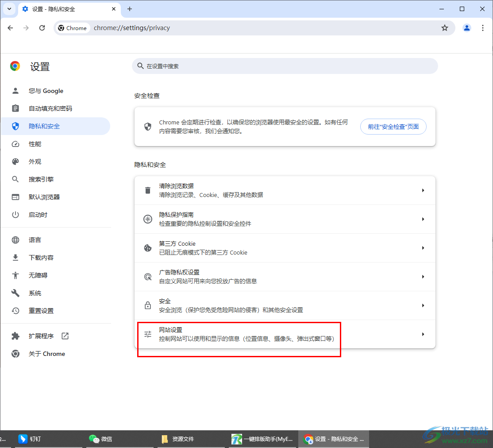Select 隐私和安全 in sidebar
Viewport: 493px width, 448px height.
pos(55,126)
